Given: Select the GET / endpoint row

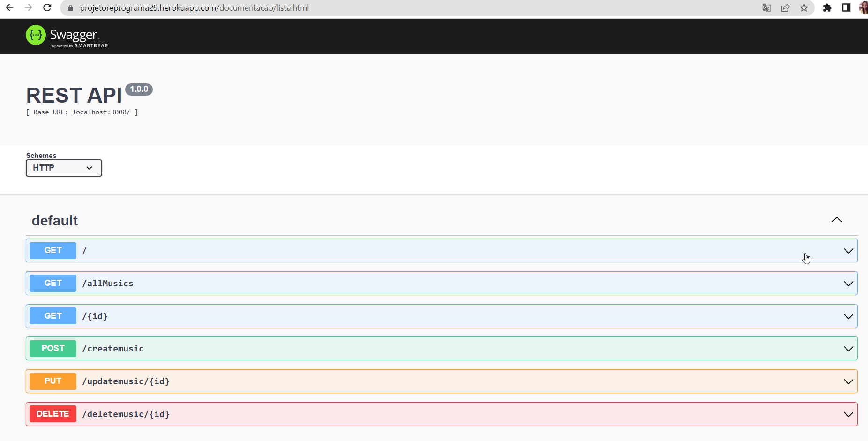Looking at the screenshot, I should click(x=422, y=250).
